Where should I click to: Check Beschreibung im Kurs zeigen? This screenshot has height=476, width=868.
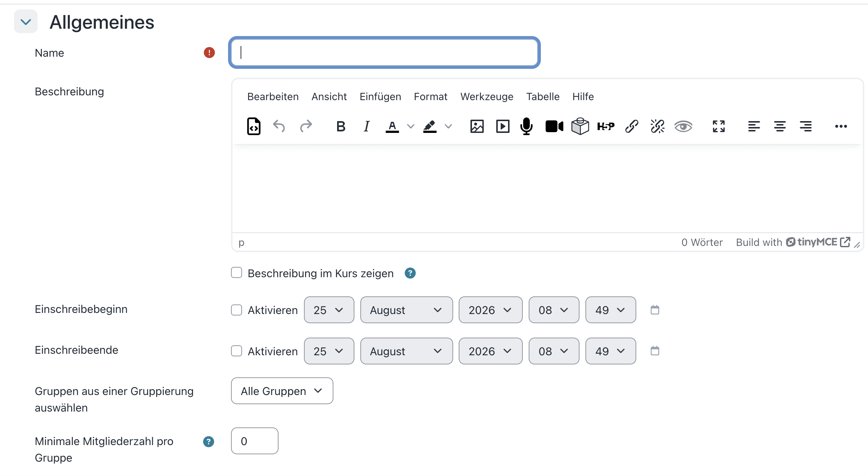coord(237,273)
